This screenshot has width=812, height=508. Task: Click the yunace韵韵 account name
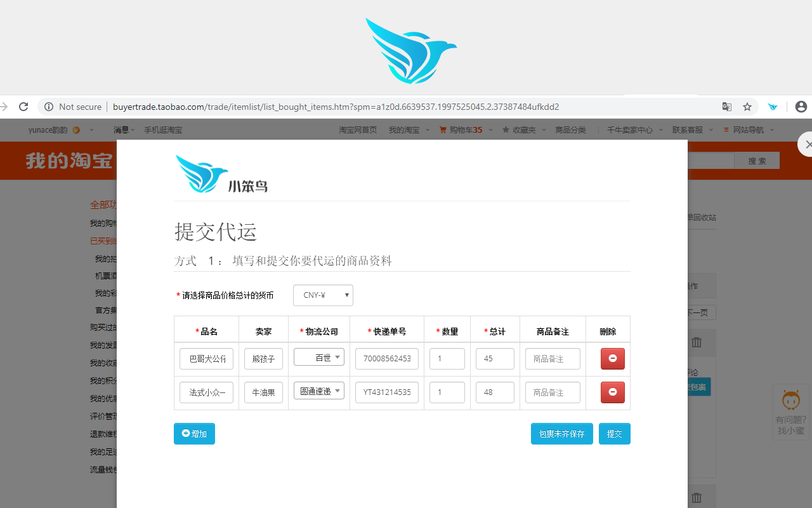click(48, 130)
